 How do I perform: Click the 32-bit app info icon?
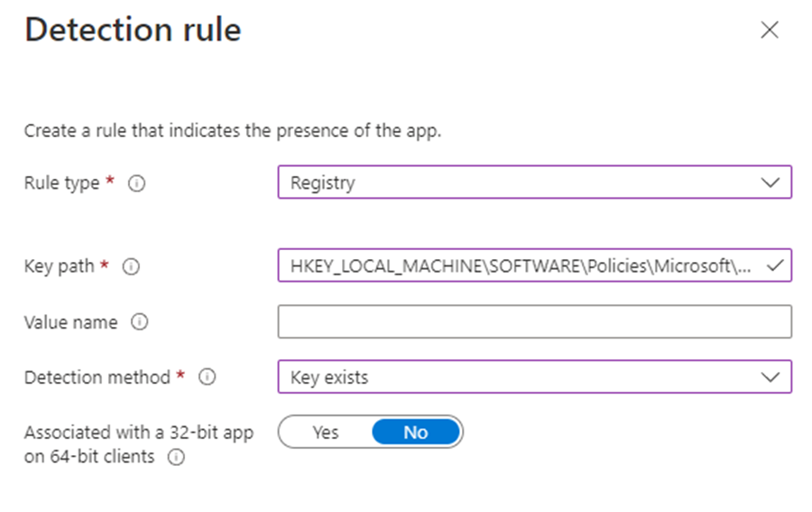coord(176,457)
